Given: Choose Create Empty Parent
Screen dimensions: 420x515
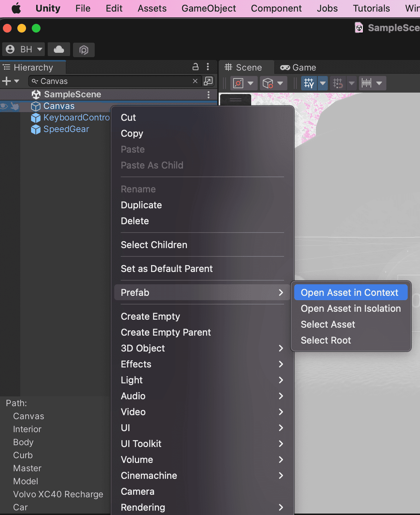Looking at the screenshot, I should click(x=202, y=332).
